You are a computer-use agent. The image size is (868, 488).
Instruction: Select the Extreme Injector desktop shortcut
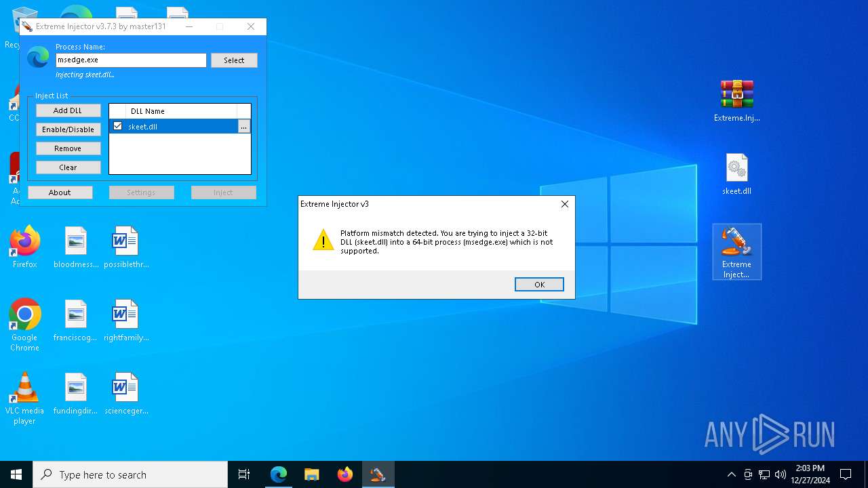(x=737, y=251)
